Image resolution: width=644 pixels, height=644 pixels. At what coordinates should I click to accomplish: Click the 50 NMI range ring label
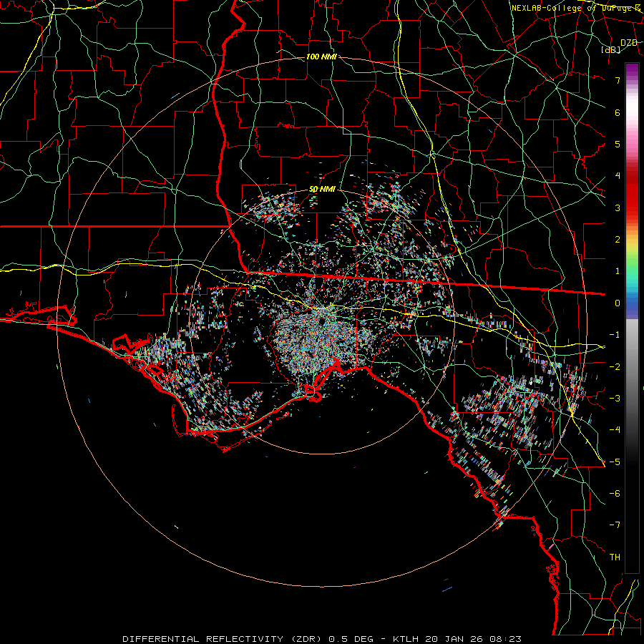[x=323, y=190]
